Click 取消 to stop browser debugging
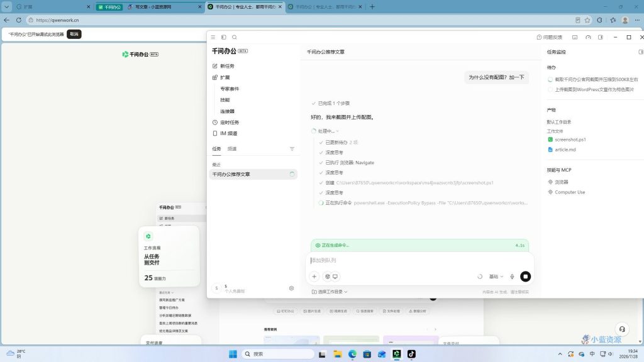Screen dimensions: 644x362 [x=74, y=34]
